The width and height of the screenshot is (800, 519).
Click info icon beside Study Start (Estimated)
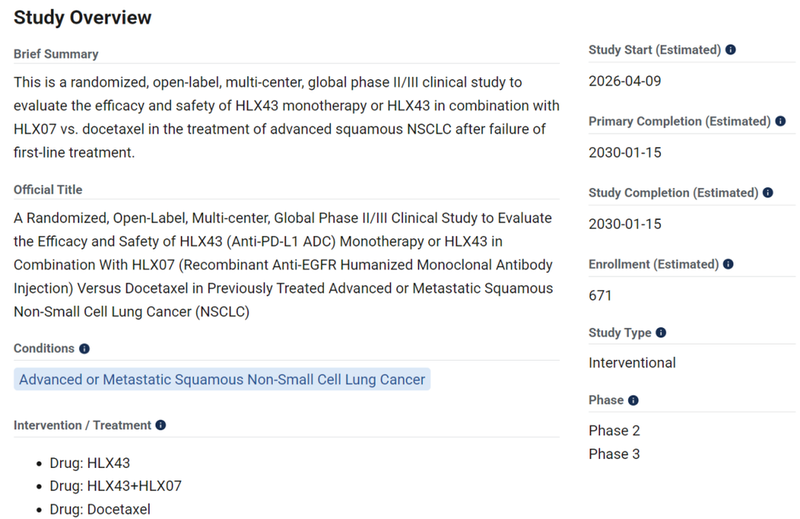pos(731,49)
